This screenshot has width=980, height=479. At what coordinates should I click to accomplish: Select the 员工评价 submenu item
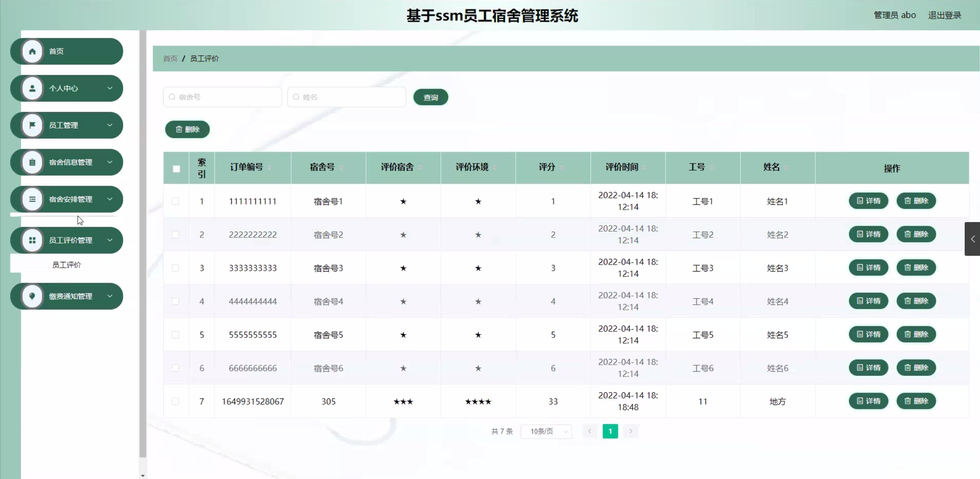pos(67,264)
